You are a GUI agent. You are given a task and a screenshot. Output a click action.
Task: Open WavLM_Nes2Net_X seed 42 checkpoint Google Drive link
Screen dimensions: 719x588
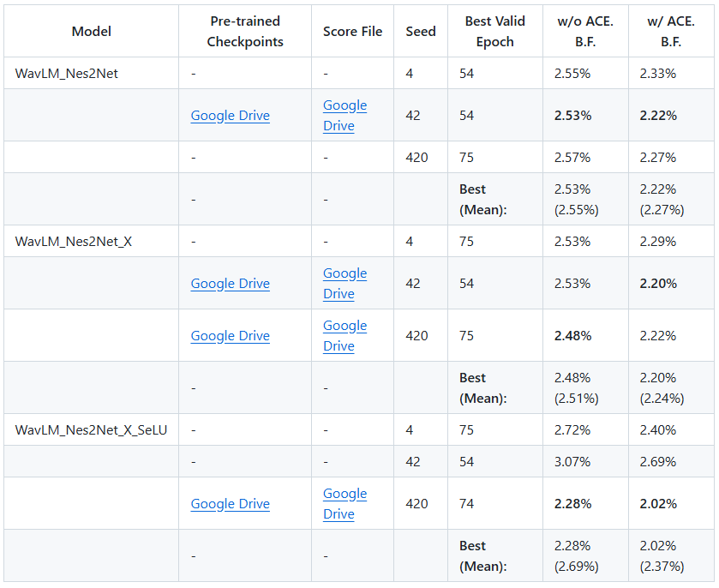coord(230,284)
